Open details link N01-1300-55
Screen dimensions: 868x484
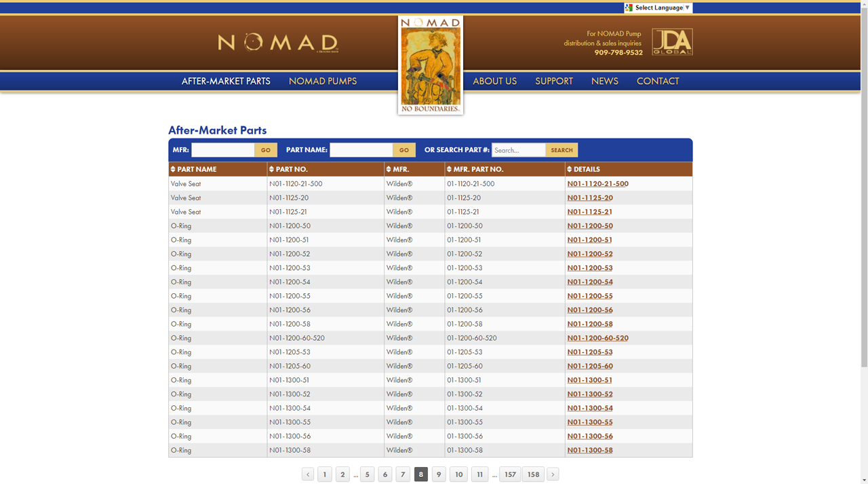coord(590,422)
